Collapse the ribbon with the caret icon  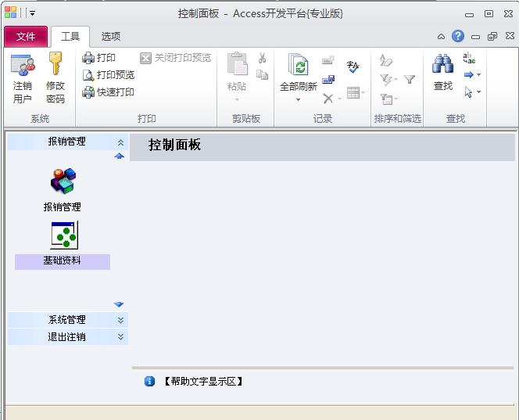pyautogui.click(x=441, y=37)
